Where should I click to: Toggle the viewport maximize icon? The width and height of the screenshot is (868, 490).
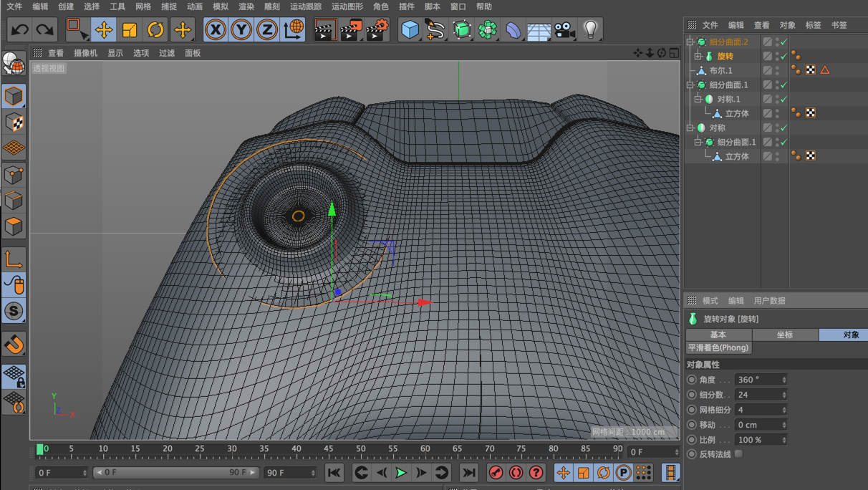[x=674, y=53]
